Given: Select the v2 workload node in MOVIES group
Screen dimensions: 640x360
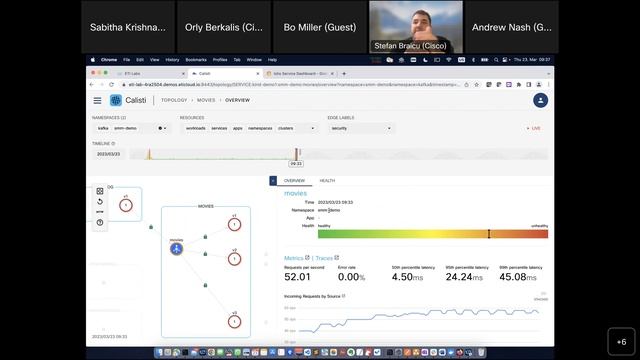Looking at the screenshot, I should click(234, 259).
